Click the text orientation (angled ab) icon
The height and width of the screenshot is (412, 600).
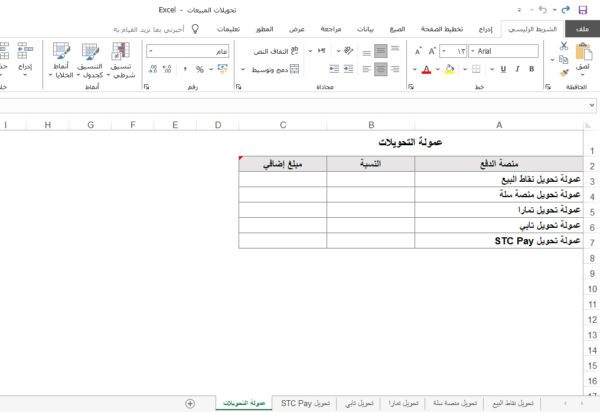348,50
